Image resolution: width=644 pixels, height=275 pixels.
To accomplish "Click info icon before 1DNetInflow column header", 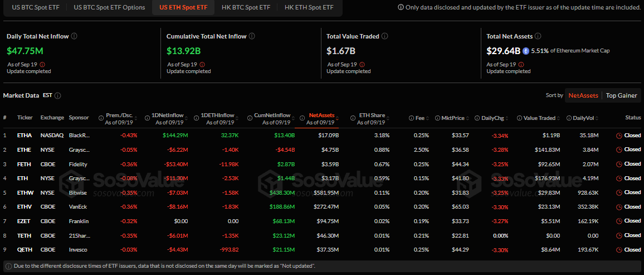I will point(148,118).
